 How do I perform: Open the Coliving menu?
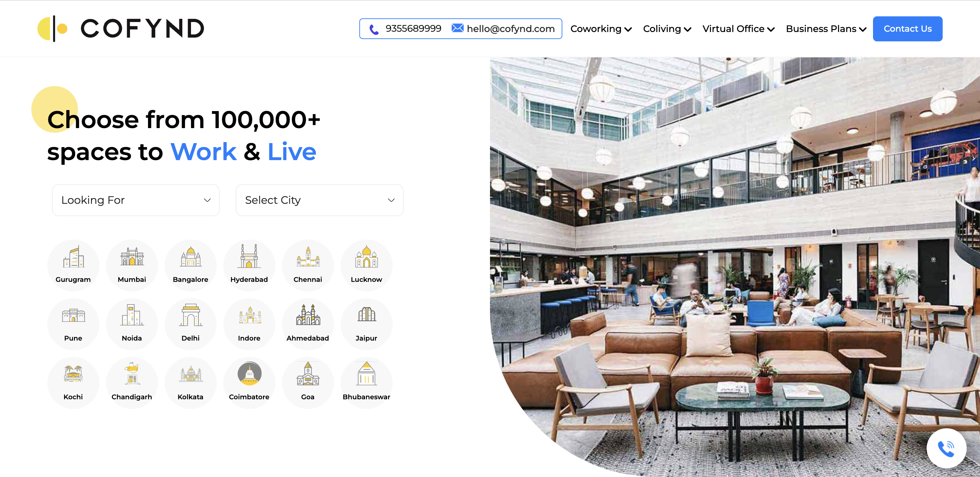[x=667, y=29]
